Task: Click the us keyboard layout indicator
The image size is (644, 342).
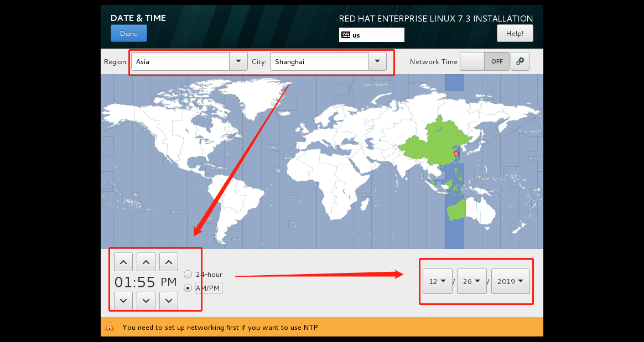Action: click(x=371, y=35)
